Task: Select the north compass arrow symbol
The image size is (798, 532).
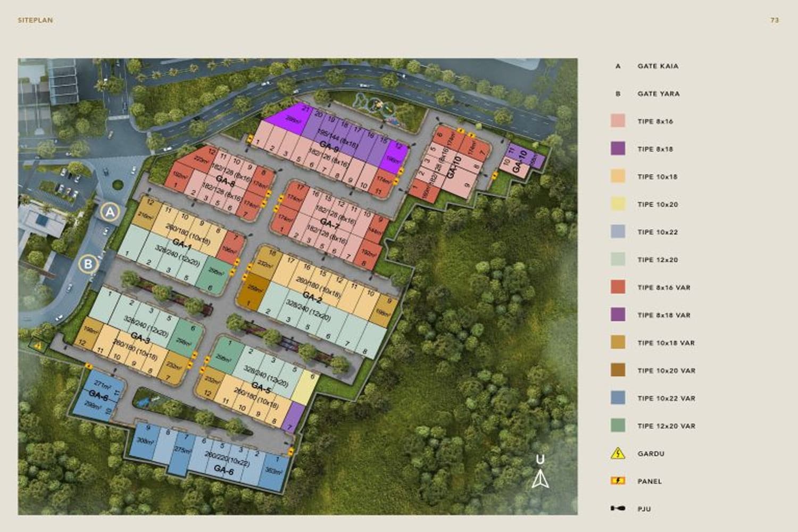Action: click(541, 478)
